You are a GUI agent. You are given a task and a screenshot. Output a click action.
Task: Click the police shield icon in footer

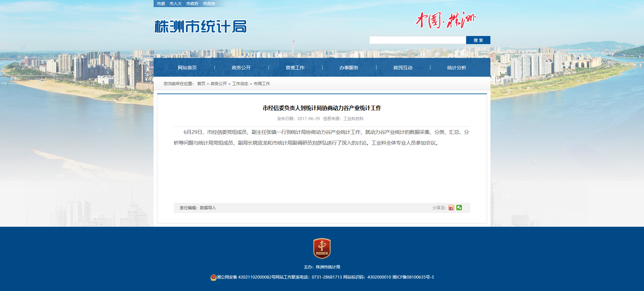coord(213,277)
